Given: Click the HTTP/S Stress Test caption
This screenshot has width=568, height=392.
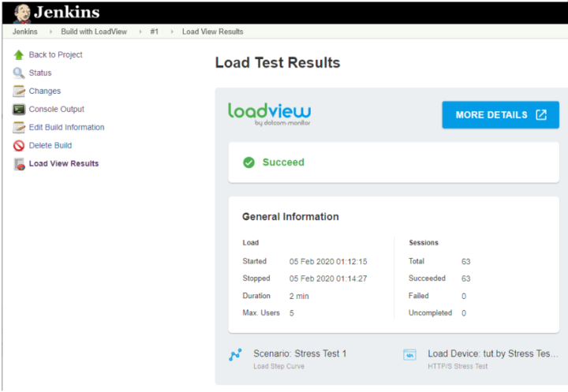Looking at the screenshot, I should 458,366.
